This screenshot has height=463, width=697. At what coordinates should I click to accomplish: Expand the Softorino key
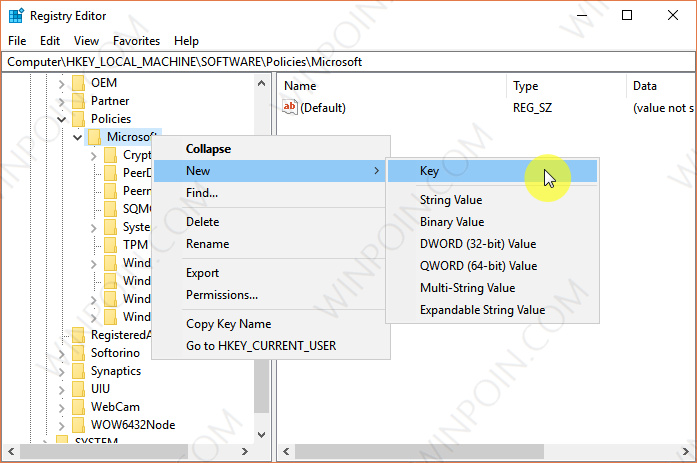pos(61,354)
